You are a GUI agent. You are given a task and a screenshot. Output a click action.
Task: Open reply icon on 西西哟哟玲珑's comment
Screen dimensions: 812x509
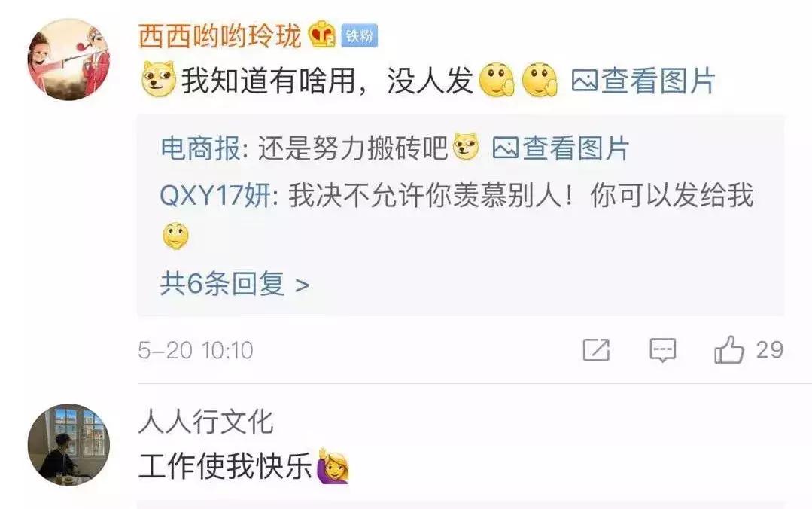[663, 350]
